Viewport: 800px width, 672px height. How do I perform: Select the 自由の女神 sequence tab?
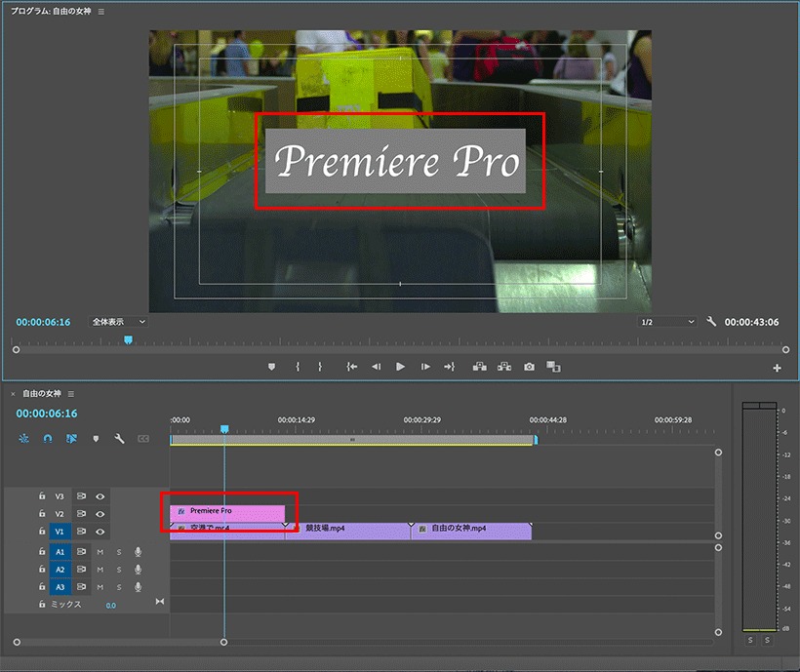[x=42, y=394]
